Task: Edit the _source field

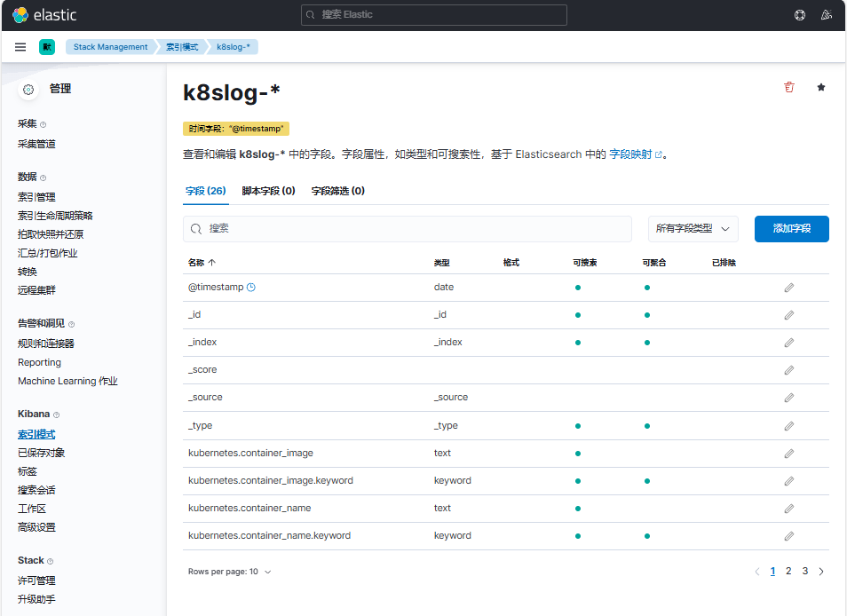Action: click(x=789, y=398)
